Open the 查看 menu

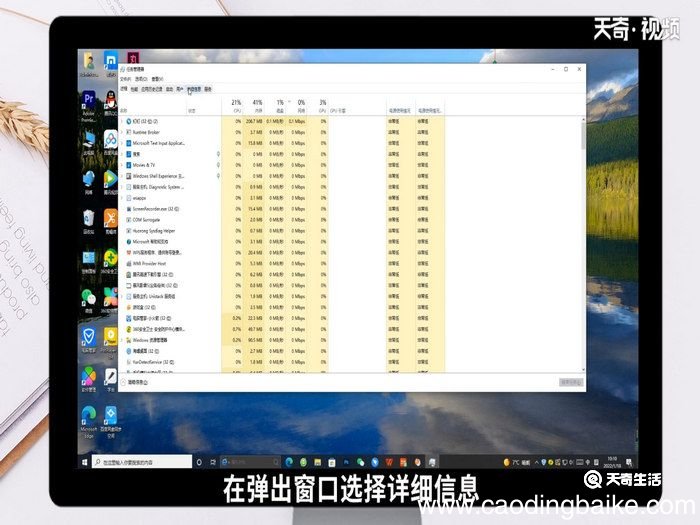point(158,79)
